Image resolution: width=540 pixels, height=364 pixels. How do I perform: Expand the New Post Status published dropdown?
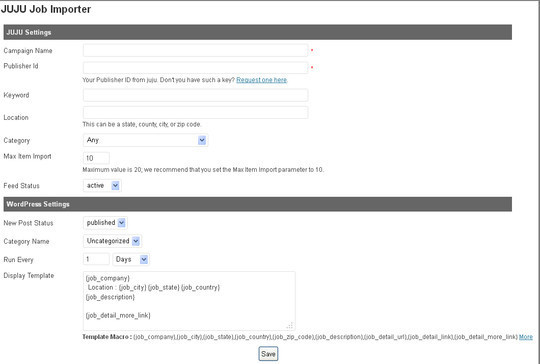click(105, 223)
